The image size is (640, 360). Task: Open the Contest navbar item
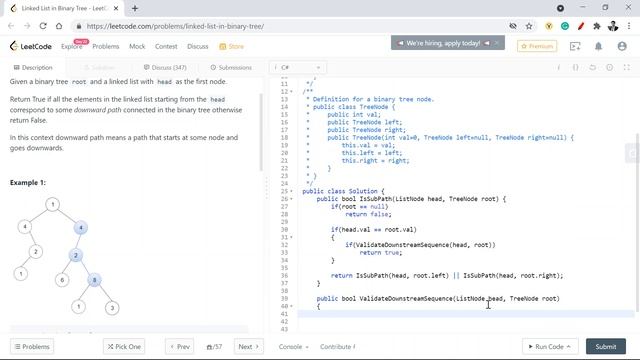(166, 46)
